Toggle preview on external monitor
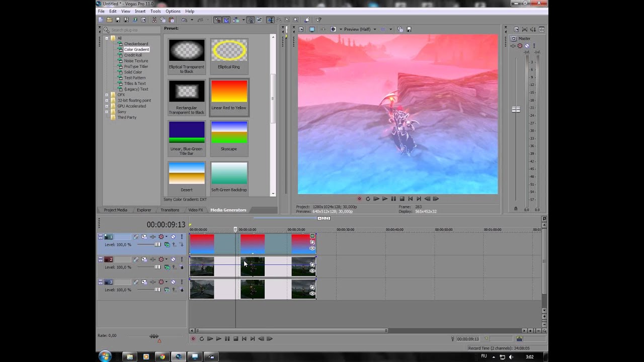 coord(312,29)
